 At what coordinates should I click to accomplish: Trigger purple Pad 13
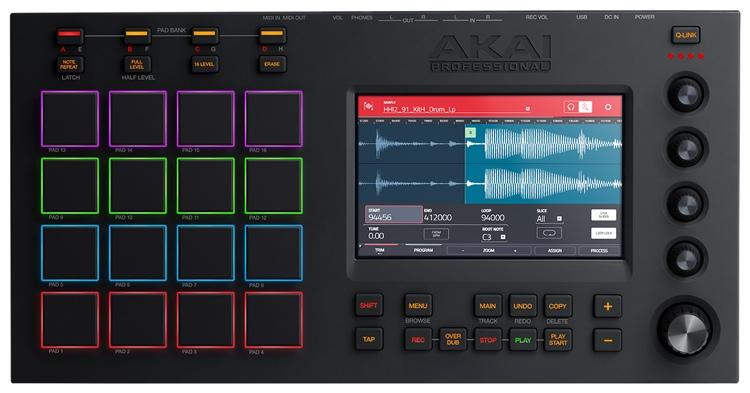tap(70, 119)
